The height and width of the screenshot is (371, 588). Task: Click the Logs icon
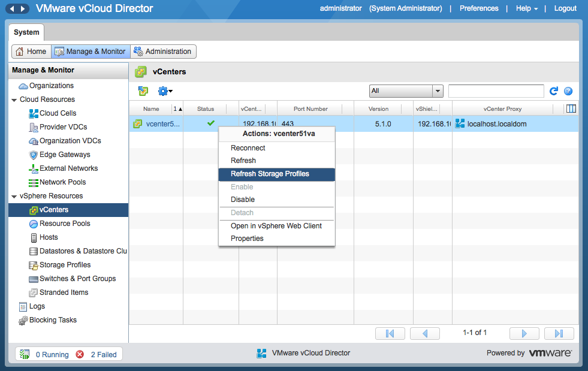[x=23, y=306]
